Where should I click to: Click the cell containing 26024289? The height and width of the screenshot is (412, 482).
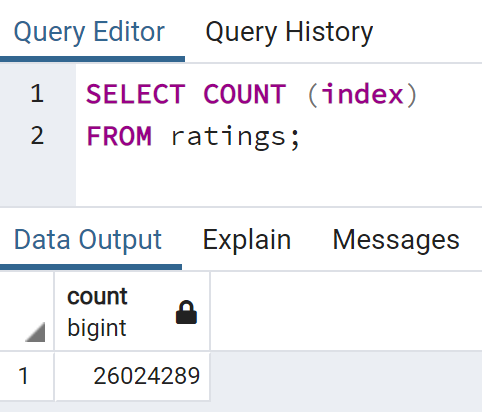pos(132,376)
